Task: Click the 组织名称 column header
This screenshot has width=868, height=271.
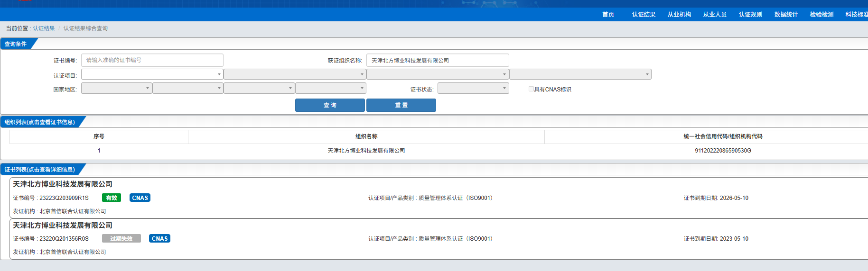Action: (366, 136)
